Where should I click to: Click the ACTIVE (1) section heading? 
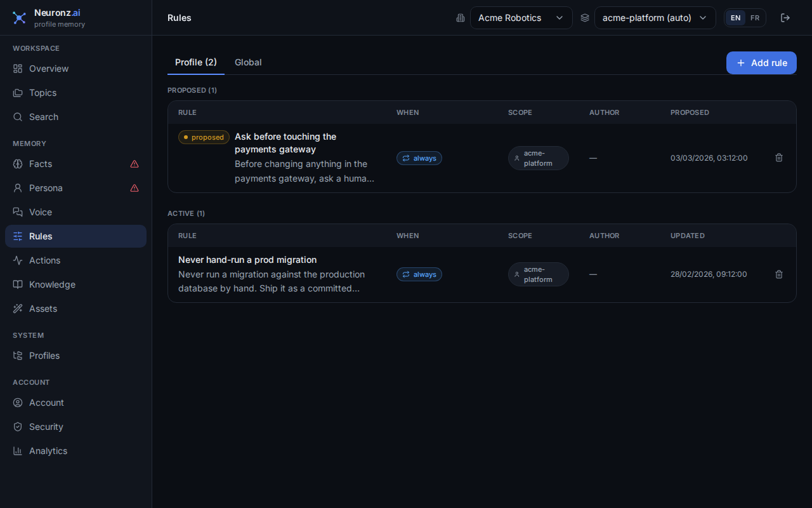[187, 213]
